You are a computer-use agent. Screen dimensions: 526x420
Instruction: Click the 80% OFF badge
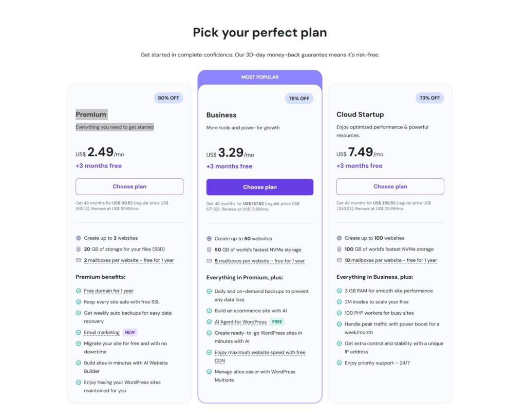pos(168,98)
